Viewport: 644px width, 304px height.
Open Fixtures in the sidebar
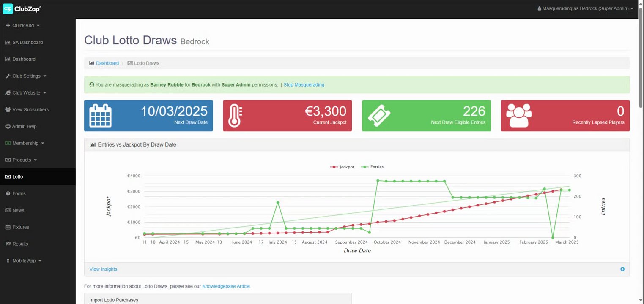point(21,227)
